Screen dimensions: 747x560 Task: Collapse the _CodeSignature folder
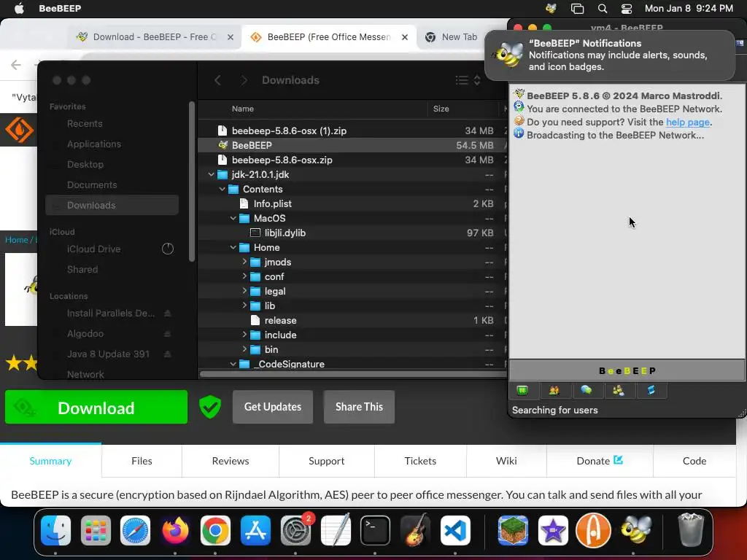pyautogui.click(x=233, y=364)
